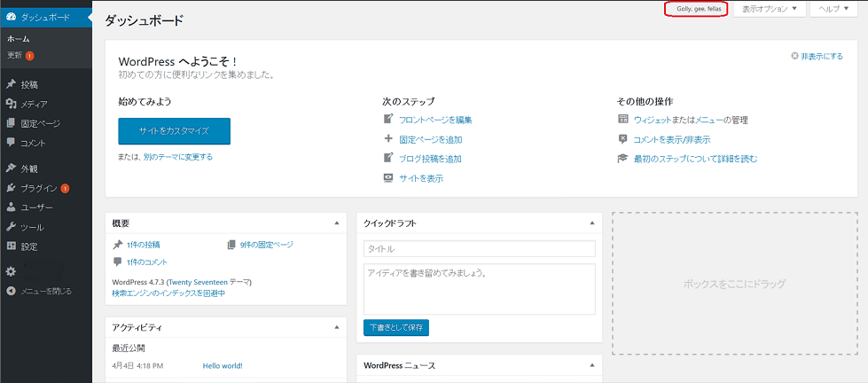Open the ヘルプ dropdown tab
The width and height of the screenshot is (868, 383).
click(x=834, y=9)
